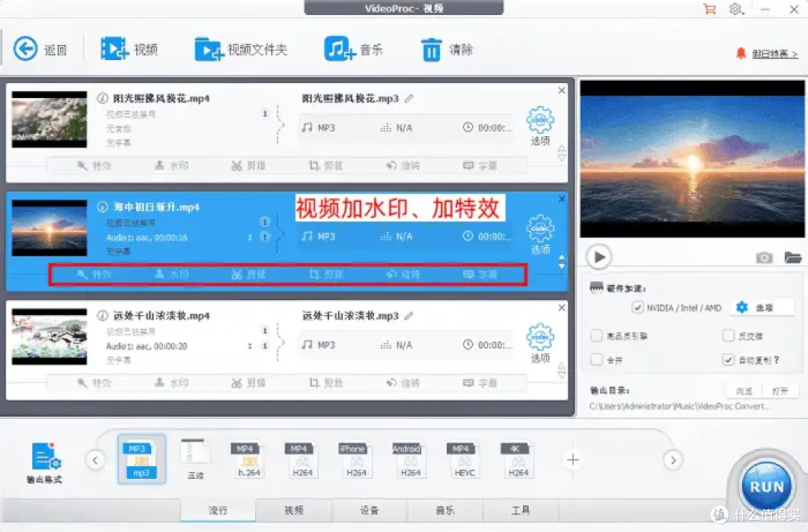Remove 远处千山浓淡妆.mp4 from the list

(x=562, y=308)
